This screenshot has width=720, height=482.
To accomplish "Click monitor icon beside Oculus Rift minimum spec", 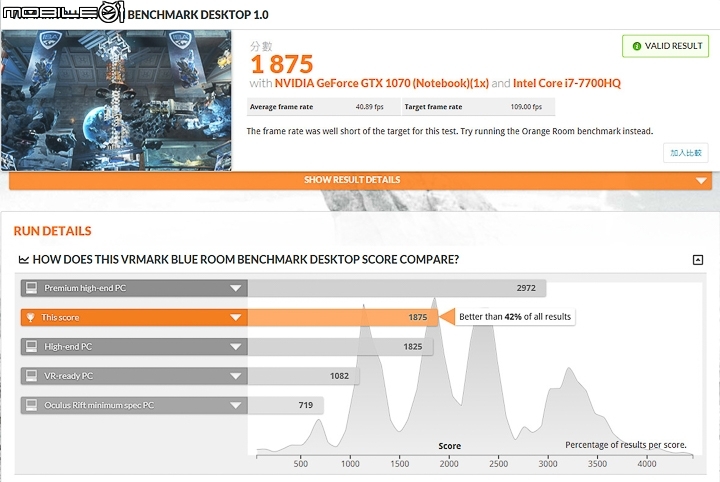I will point(31,405).
